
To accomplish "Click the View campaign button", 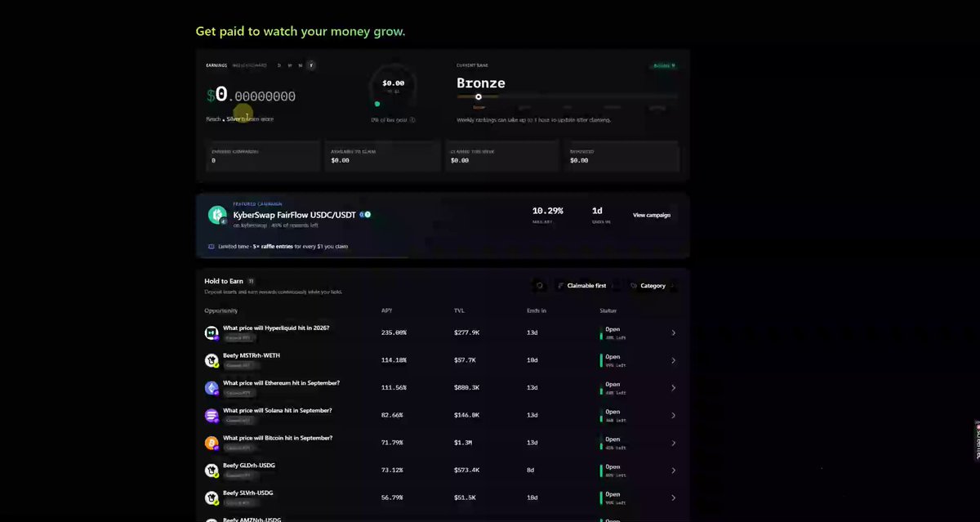I will pos(652,215).
